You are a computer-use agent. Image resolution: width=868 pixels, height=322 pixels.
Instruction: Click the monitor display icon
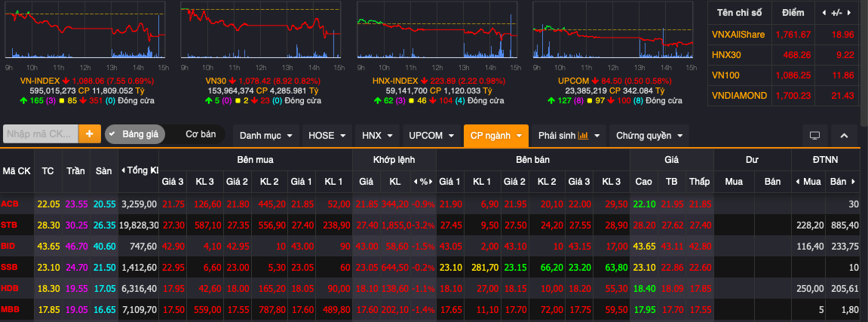pyautogui.click(x=814, y=136)
